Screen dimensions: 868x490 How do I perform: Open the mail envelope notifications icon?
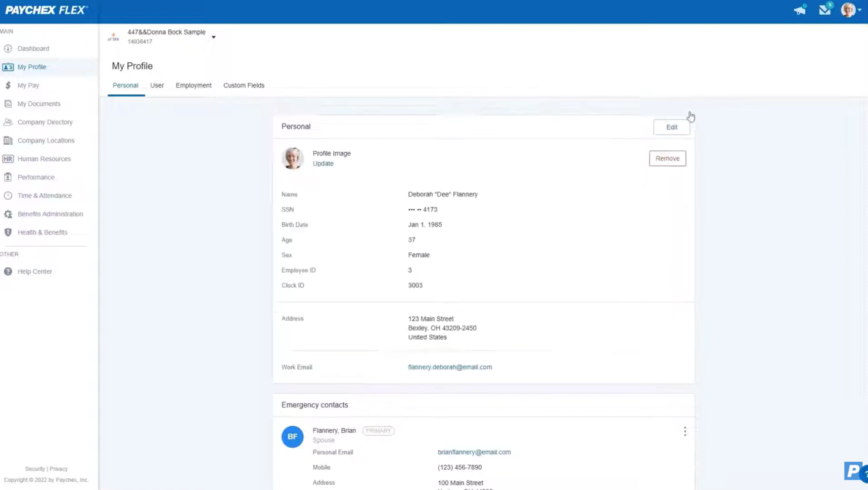(x=825, y=9)
